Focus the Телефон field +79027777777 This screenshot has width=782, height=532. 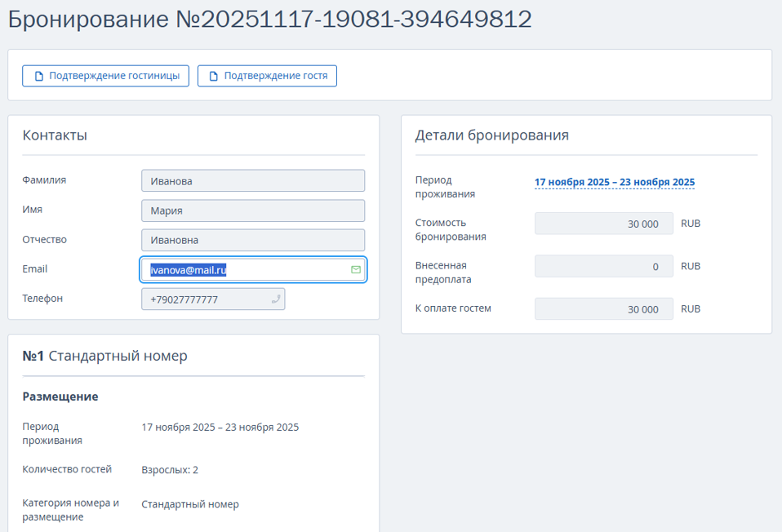pyautogui.click(x=213, y=299)
